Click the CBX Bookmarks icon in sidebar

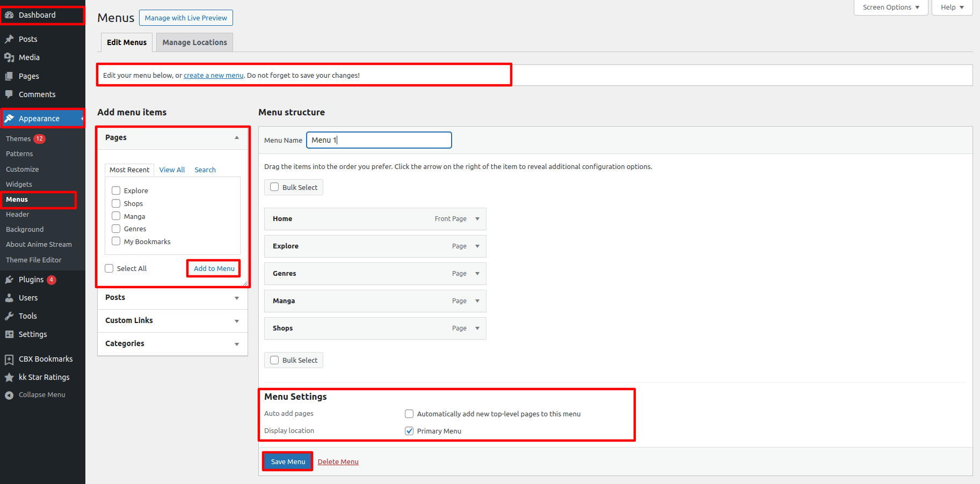(x=9, y=359)
